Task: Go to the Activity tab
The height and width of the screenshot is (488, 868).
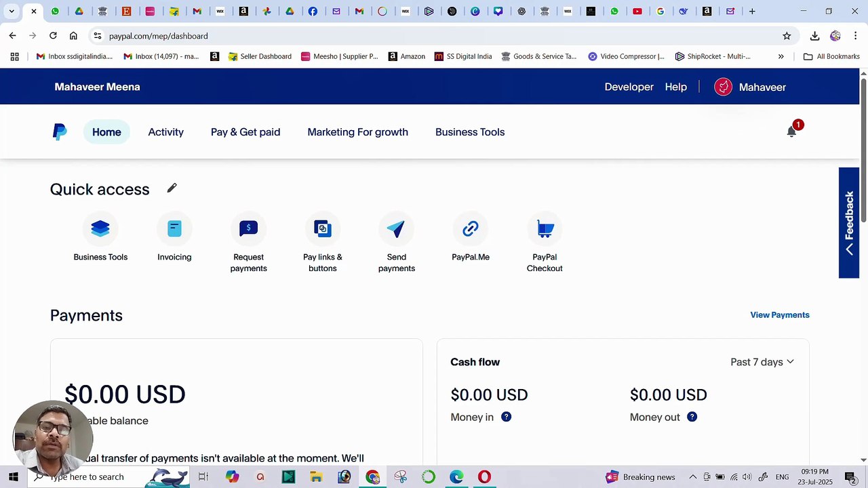Action: tap(166, 132)
